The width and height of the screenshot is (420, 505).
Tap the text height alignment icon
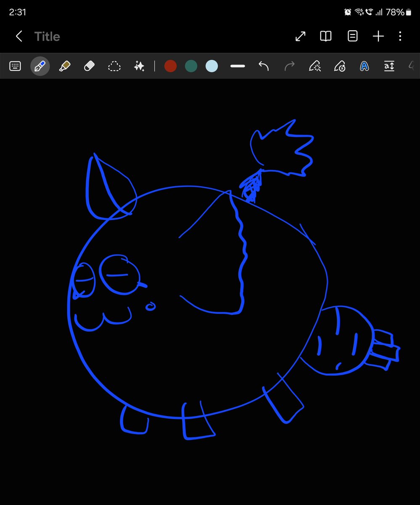[x=389, y=66]
